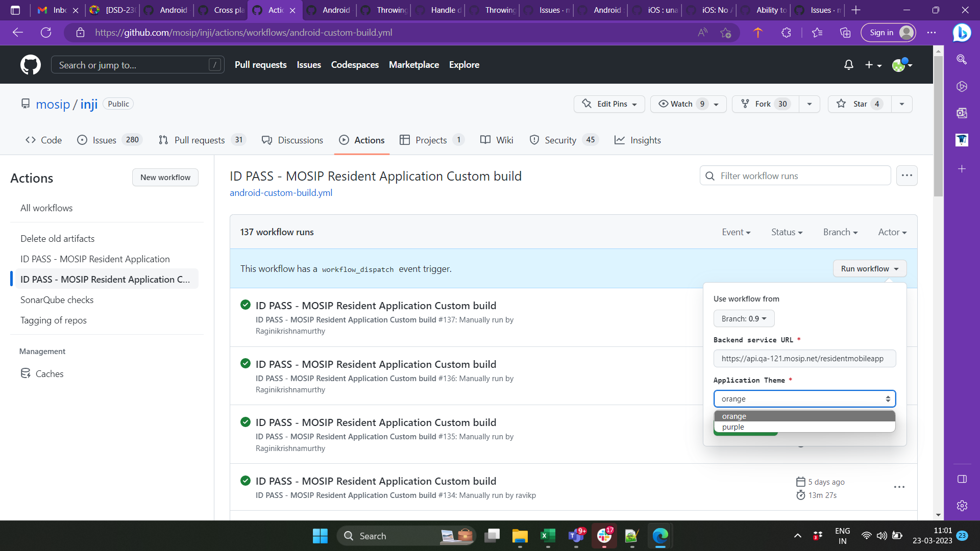Image resolution: width=980 pixels, height=551 pixels.
Task: Expand the Run workflow dropdown
Action: 869,268
